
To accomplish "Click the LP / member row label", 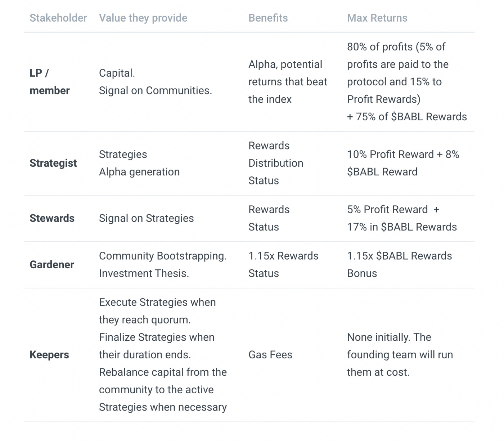I will pyautogui.click(x=50, y=82).
